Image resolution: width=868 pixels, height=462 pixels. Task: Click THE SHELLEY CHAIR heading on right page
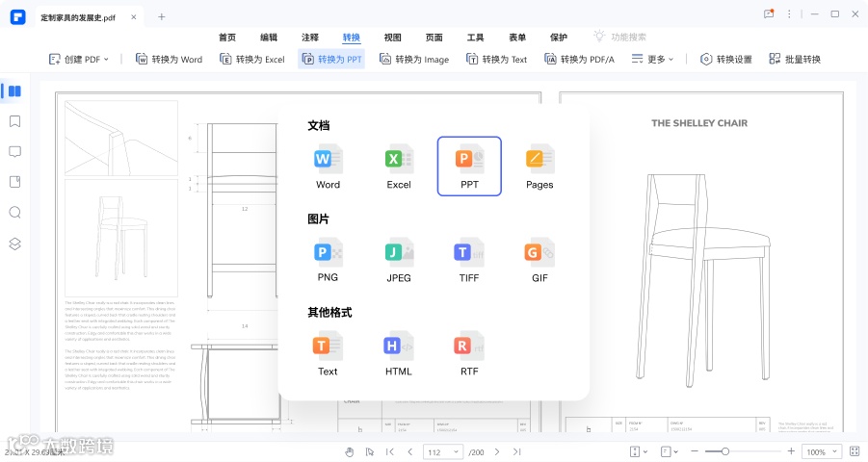point(699,123)
